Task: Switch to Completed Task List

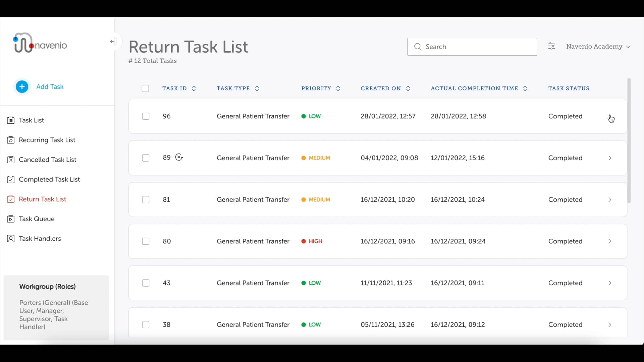Action: click(50, 180)
